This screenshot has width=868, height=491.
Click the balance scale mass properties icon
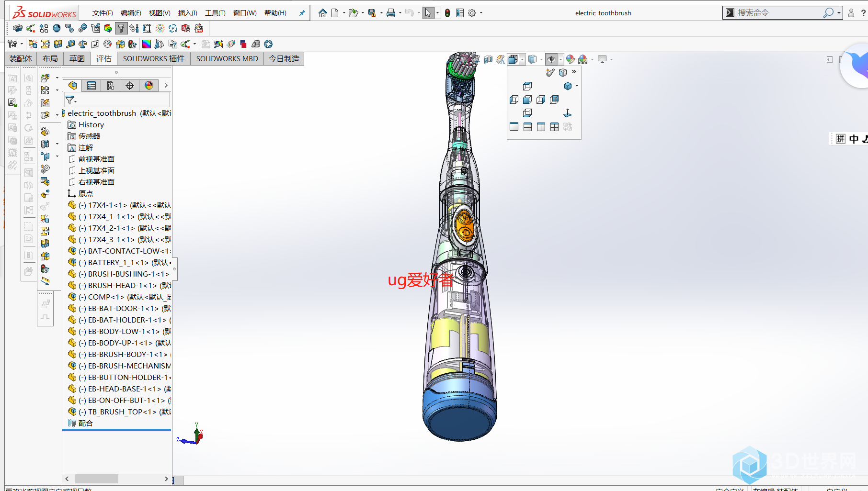click(83, 44)
